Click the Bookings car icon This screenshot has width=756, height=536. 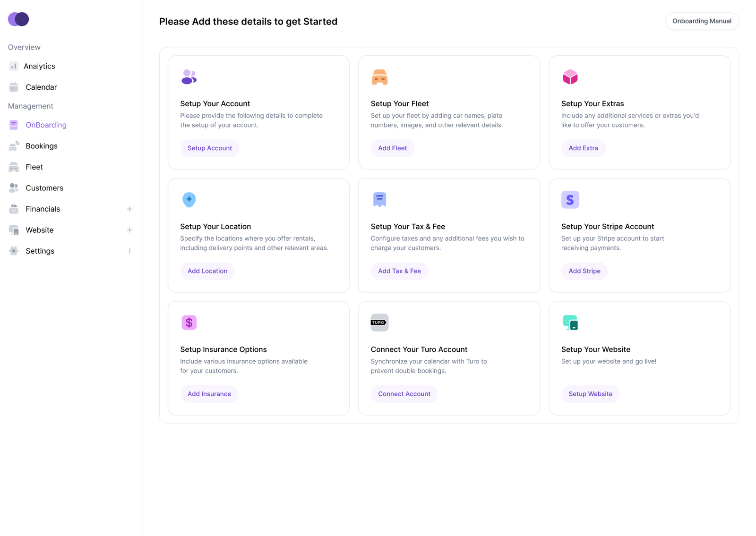pyautogui.click(x=14, y=146)
